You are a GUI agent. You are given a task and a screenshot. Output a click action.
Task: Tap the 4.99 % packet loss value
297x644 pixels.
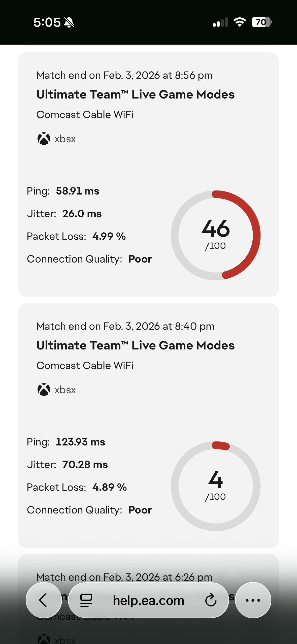(x=109, y=236)
